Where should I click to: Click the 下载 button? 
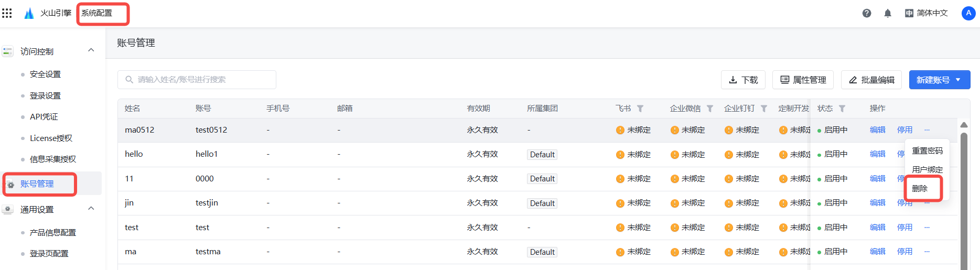pyautogui.click(x=743, y=80)
